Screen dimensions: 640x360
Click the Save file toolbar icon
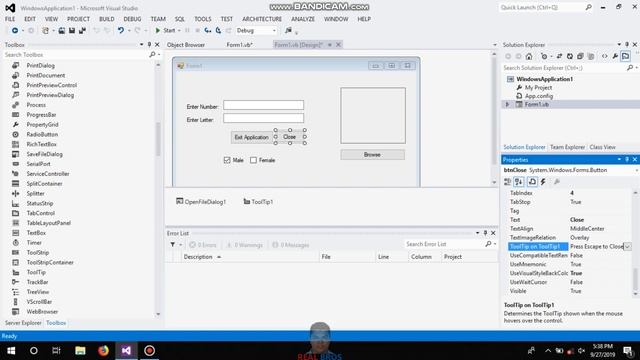point(72,30)
